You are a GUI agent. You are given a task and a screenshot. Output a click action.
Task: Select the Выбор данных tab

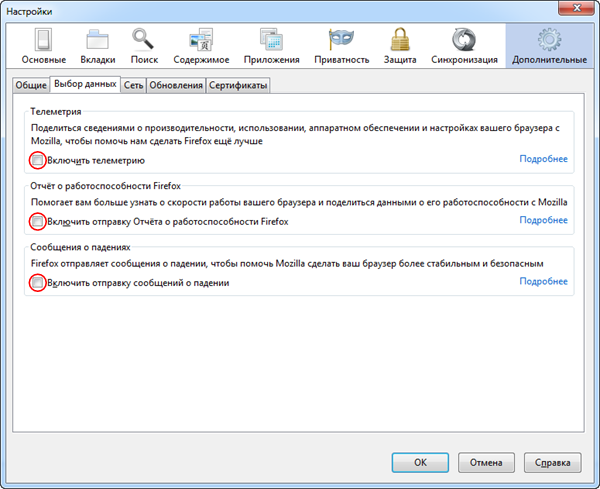pyautogui.click(x=85, y=84)
